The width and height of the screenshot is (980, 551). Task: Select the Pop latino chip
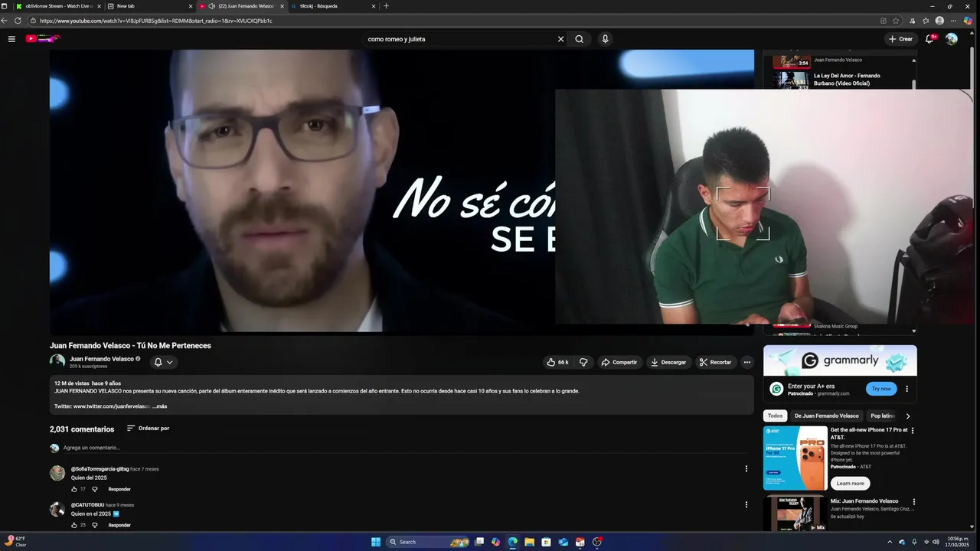tap(882, 416)
